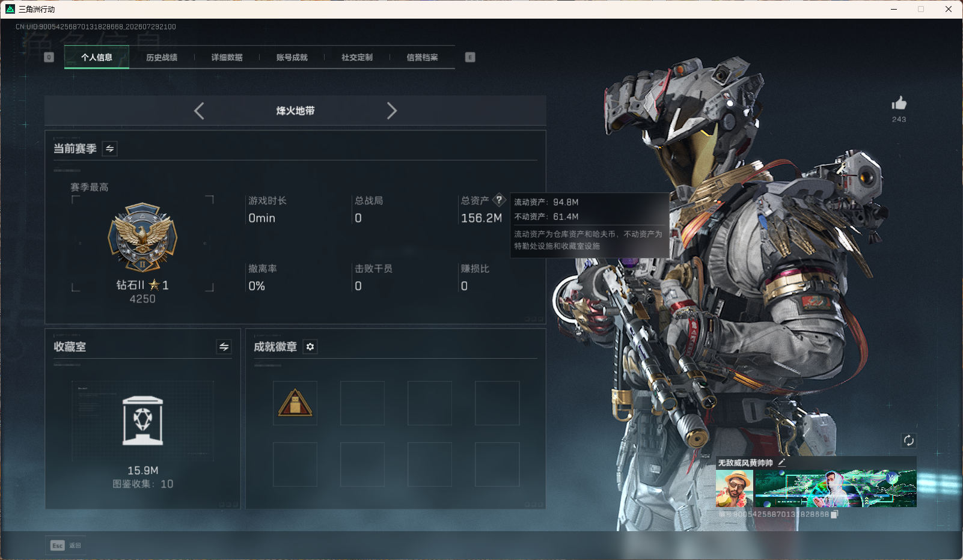Screen dimensions: 963x560
Task: Select the first empty badge slot, bottom row
Action: coord(295,464)
